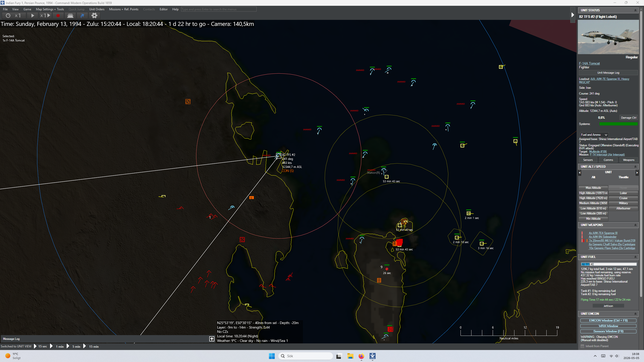The width and height of the screenshot is (644, 362).
Task: Open the Map Settings + Tools menu
Action: (x=50, y=9)
